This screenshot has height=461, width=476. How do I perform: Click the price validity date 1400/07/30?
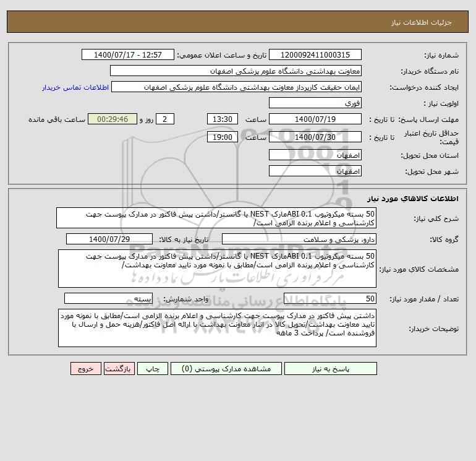pyautogui.click(x=315, y=137)
